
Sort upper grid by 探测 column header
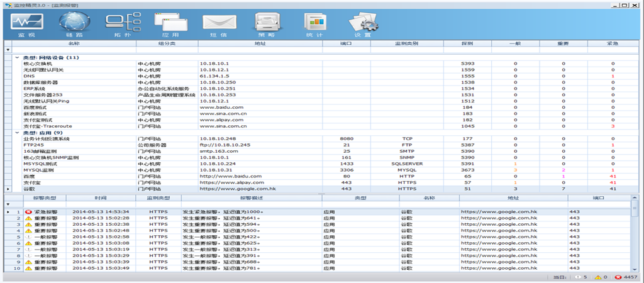(x=467, y=43)
